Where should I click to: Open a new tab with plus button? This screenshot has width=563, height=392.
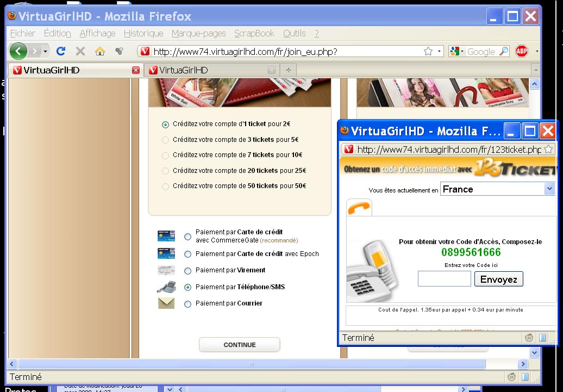coord(289,70)
